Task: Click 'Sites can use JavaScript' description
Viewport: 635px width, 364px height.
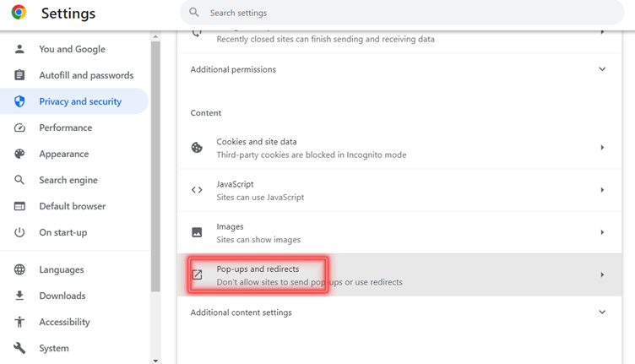Action: point(260,198)
